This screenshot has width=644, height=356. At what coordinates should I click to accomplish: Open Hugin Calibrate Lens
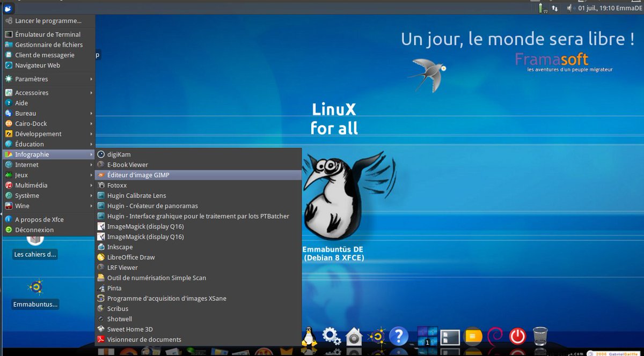(198, 196)
